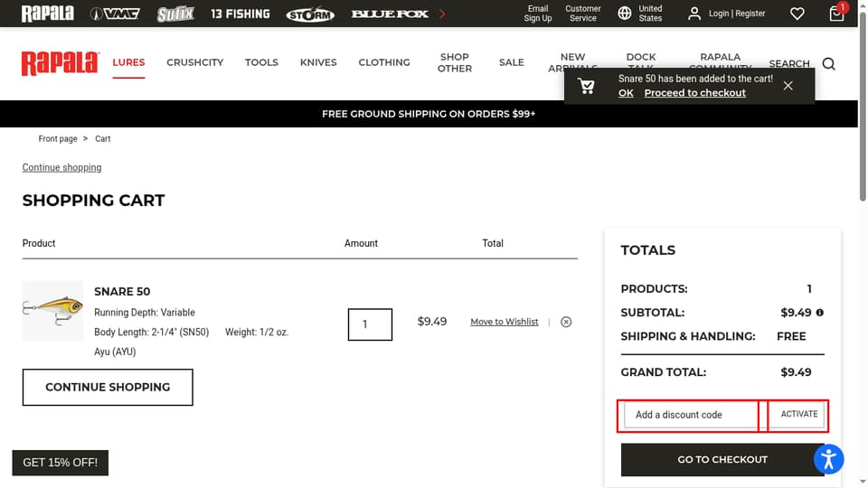Select the United States region globe icon
The height and width of the screenshot is (488, 868).
click(x=625, y=14)
